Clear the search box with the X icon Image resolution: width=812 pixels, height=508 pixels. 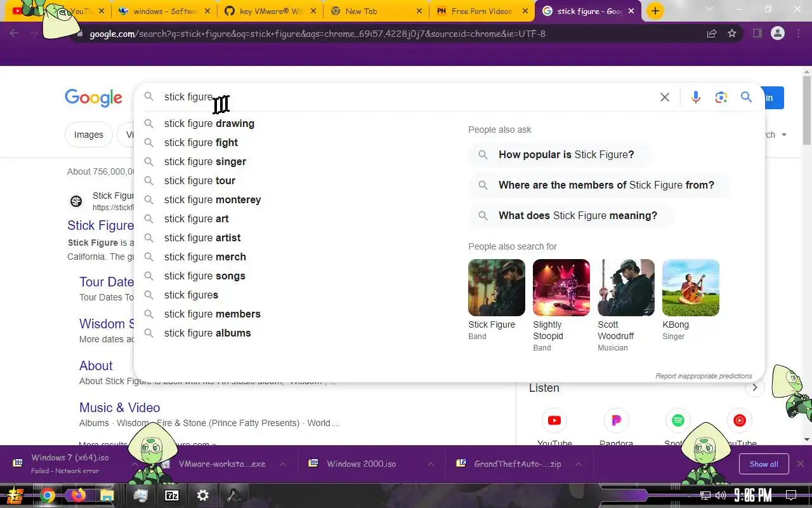click(x=664, y=97)
